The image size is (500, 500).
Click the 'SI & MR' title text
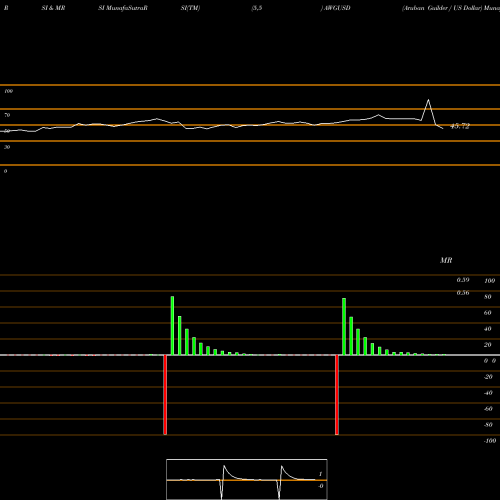(x=53, y=8)
